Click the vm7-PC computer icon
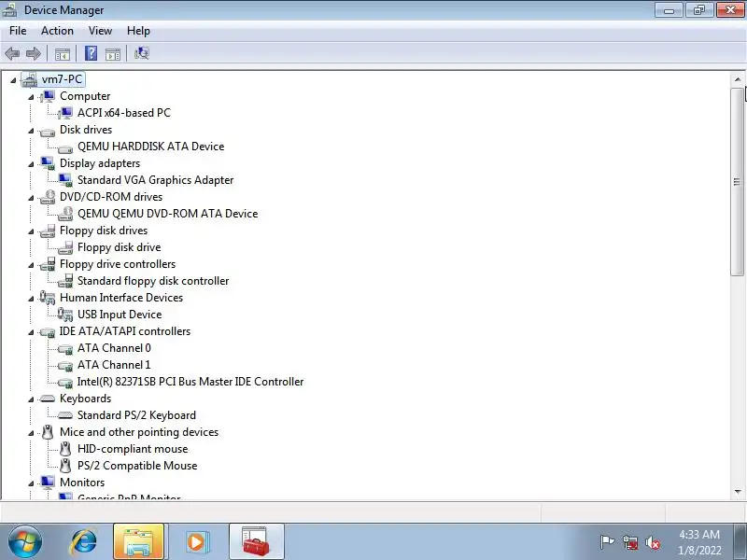The width and height of the screenshot is (747, 560). coord(29,79)
